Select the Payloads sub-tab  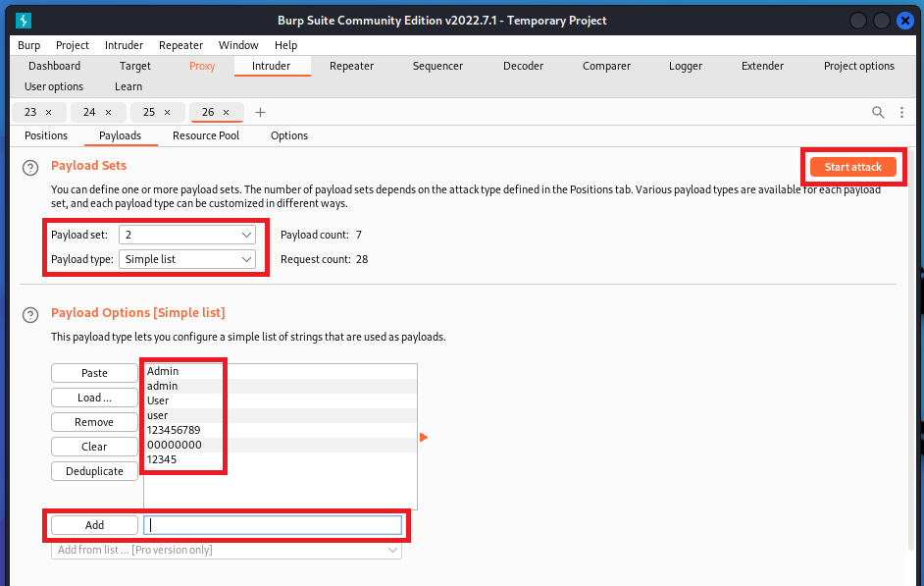[121, 135]
